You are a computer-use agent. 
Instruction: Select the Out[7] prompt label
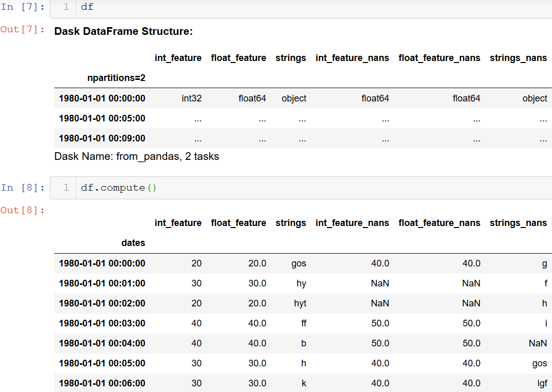point(23,30)
